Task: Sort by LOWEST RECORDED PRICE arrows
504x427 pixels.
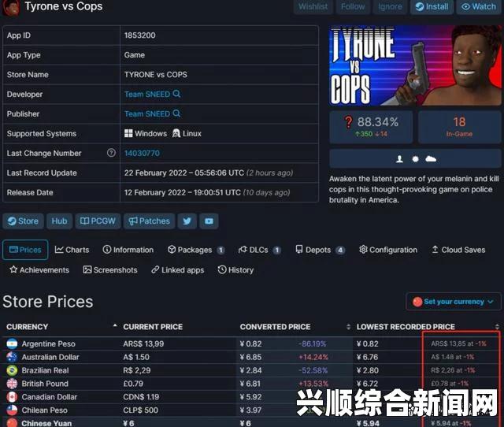Action: pyautogui.click(x=497, y=327)
